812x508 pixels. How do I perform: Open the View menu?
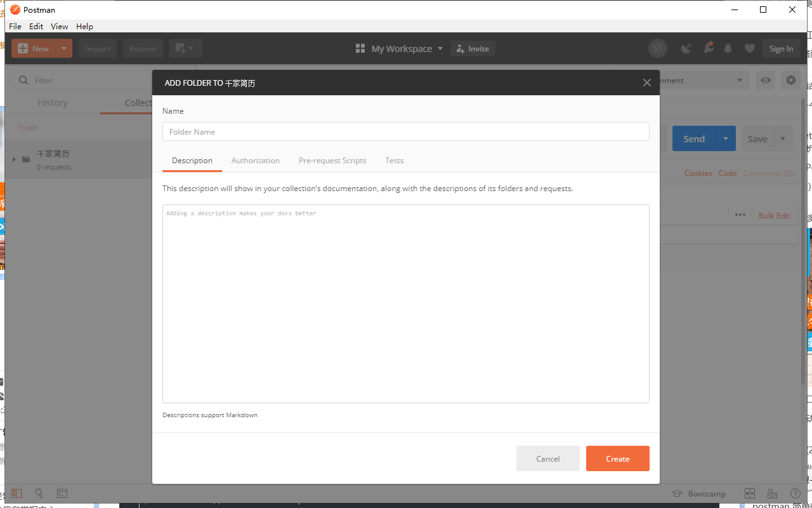(x=60, y=26)
